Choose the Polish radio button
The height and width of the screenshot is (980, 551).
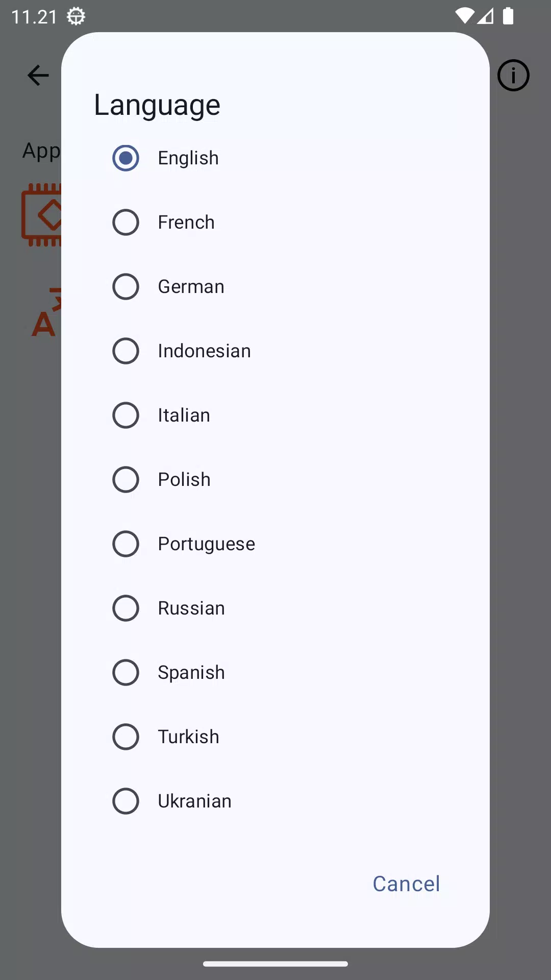(126, 479)
